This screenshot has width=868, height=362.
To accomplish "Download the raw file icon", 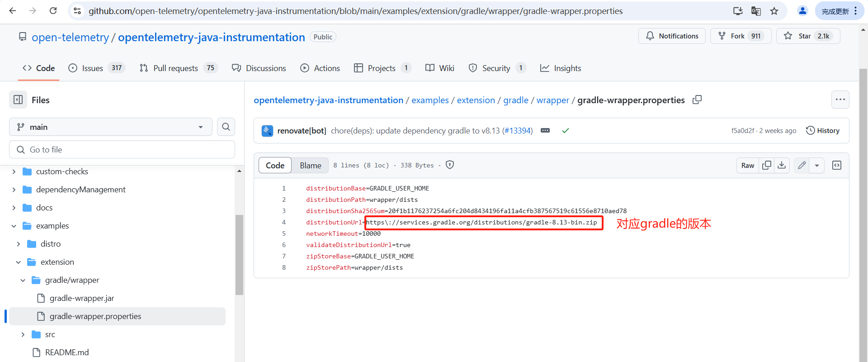I will (x=782, y=165).
